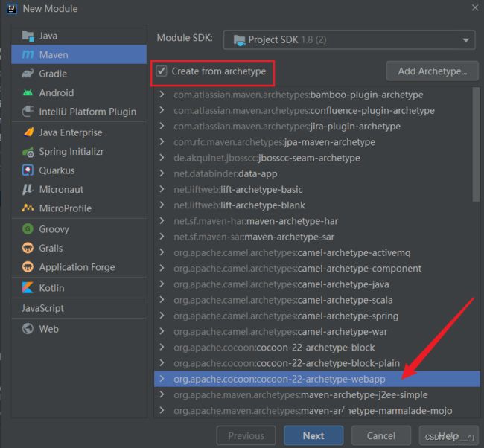Viewport: 484px width, 448px height.
Task: Select camel-archetype-scala row
Action: point(313,300)
